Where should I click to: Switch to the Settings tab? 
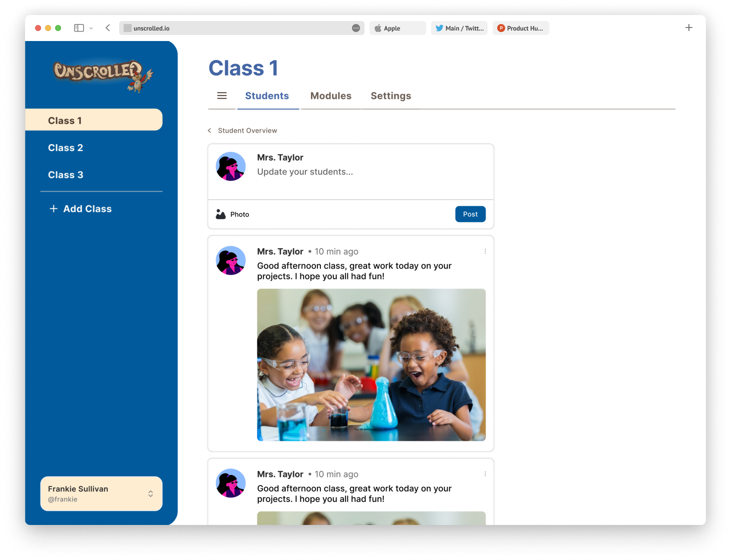coord(391,96)
